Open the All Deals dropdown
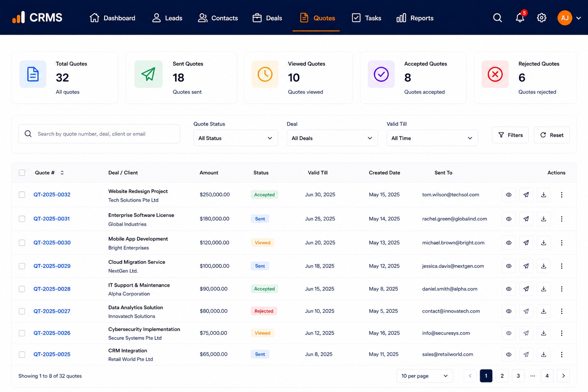This screenshot has height=392, width=588. point(332,138)
